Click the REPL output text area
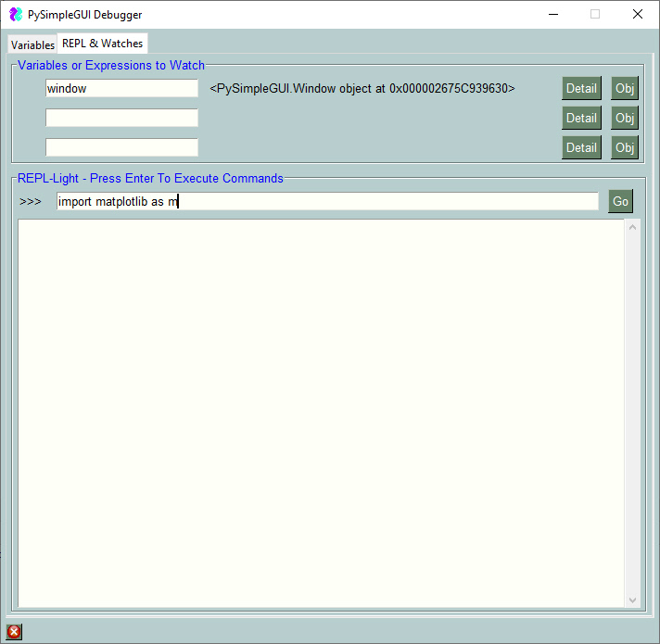 321,413
